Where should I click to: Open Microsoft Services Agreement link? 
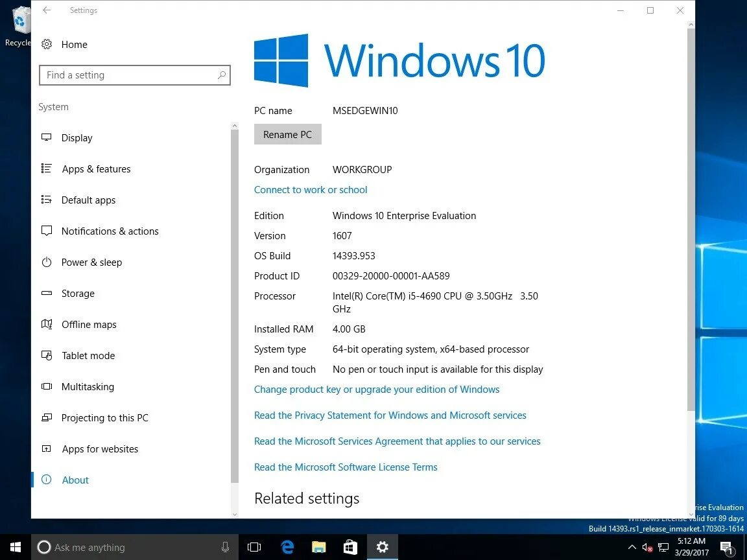pos(397,441)
